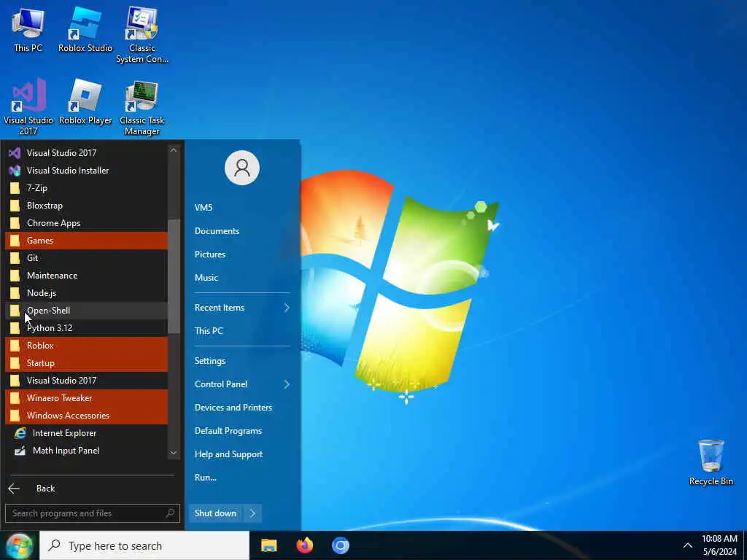Viewport: 747px width, 560px height.
Task: Open Classic System Control Panel desktop shortcut
Action: click(142, 36)
